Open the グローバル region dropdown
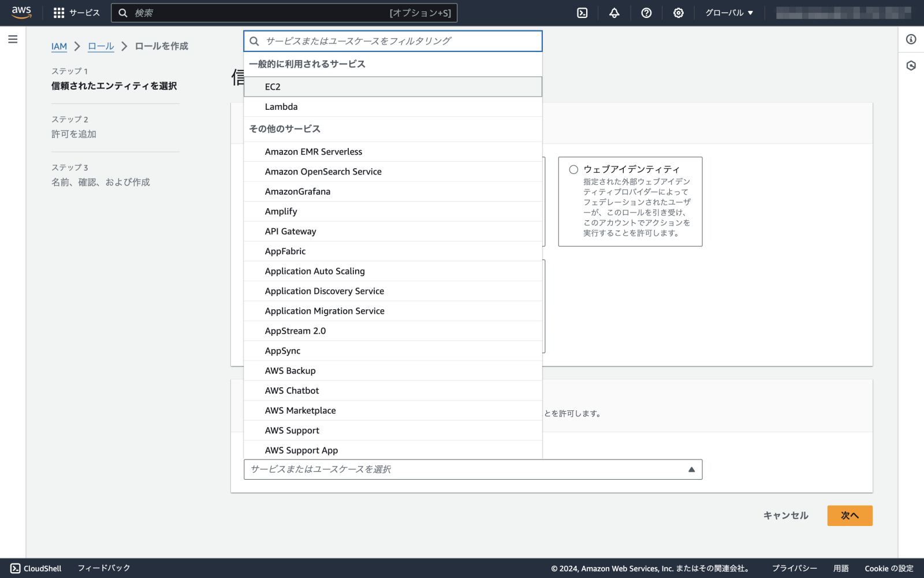Viewport: 924px width, 578px height. pyautogui.click(x=729, y=12)
